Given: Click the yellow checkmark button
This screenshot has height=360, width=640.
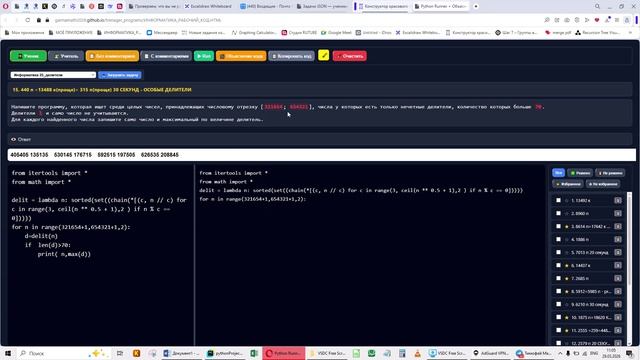Looking at the screenshot, I should (324, 55).
